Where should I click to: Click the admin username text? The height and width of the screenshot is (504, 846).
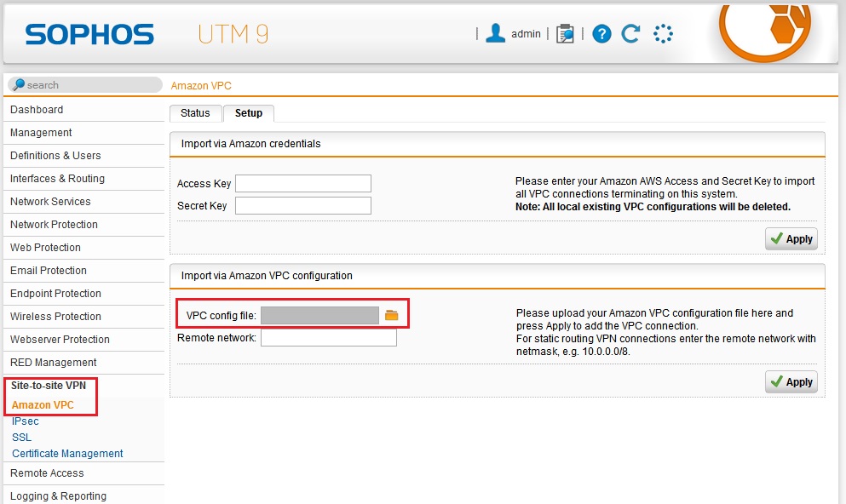[x=526, y=34]
